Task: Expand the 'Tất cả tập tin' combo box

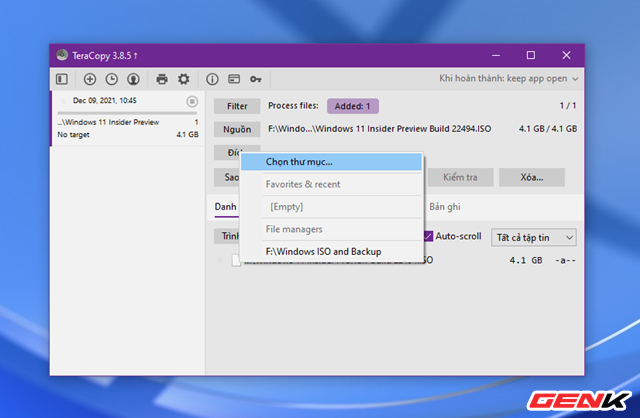Action: coord(533,237)
